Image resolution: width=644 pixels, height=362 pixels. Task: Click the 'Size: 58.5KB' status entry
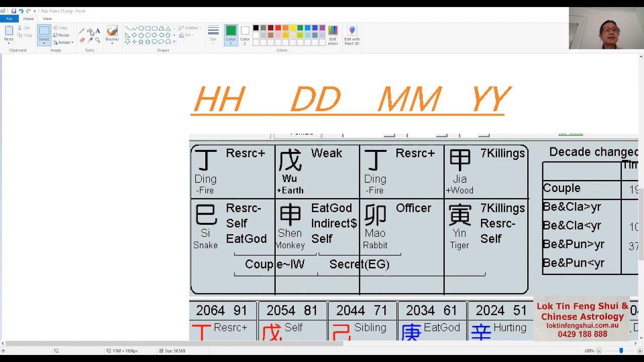[173, 351]
